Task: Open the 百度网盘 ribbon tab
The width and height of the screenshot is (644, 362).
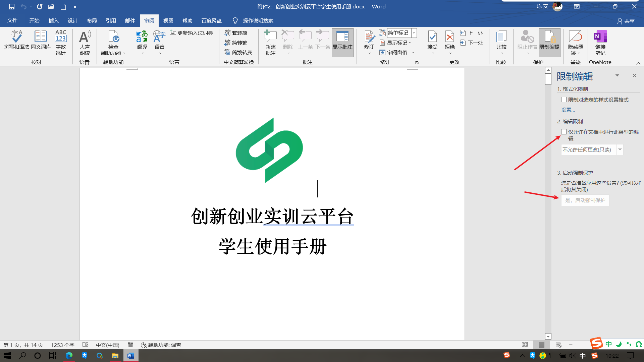Action: tap(211, 20)
